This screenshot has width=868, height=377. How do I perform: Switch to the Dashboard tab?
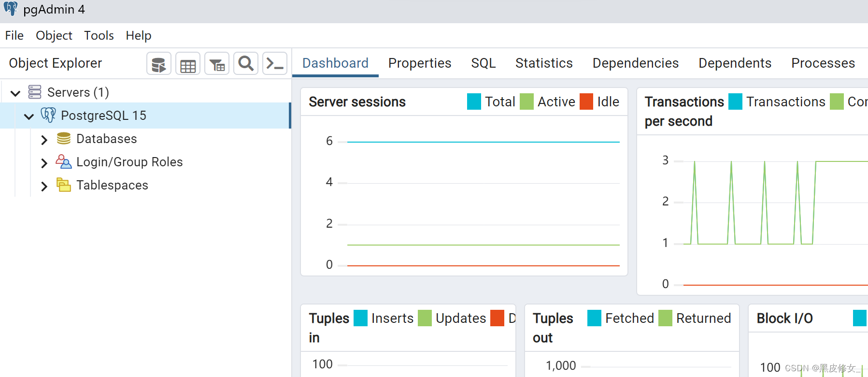(x=335, y=63)
